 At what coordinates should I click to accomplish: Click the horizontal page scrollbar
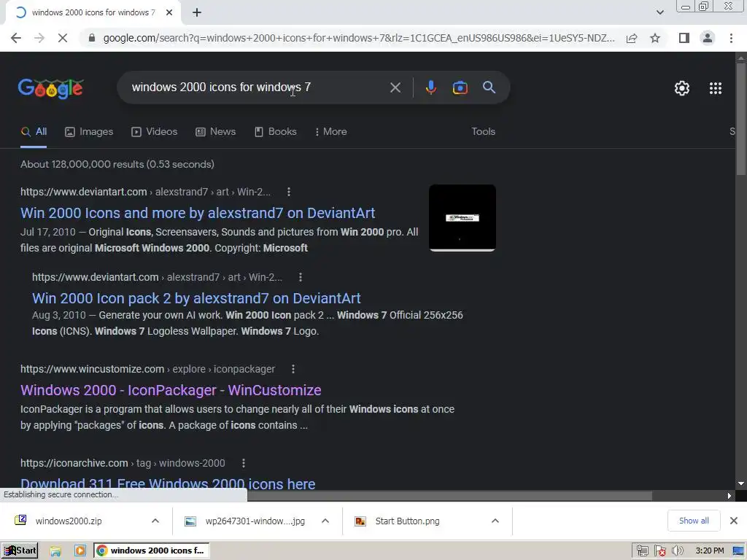pos(449,496)
